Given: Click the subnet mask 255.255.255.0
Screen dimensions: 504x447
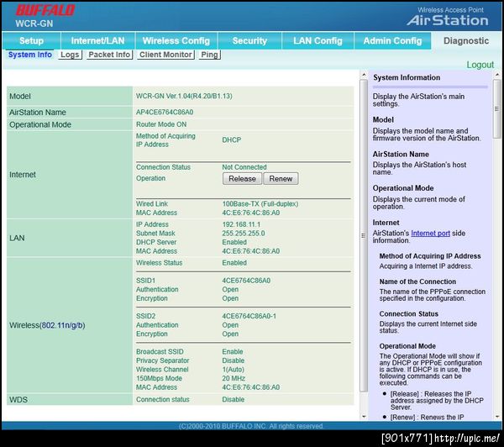Looking at the screenshot, I should 244,233.
